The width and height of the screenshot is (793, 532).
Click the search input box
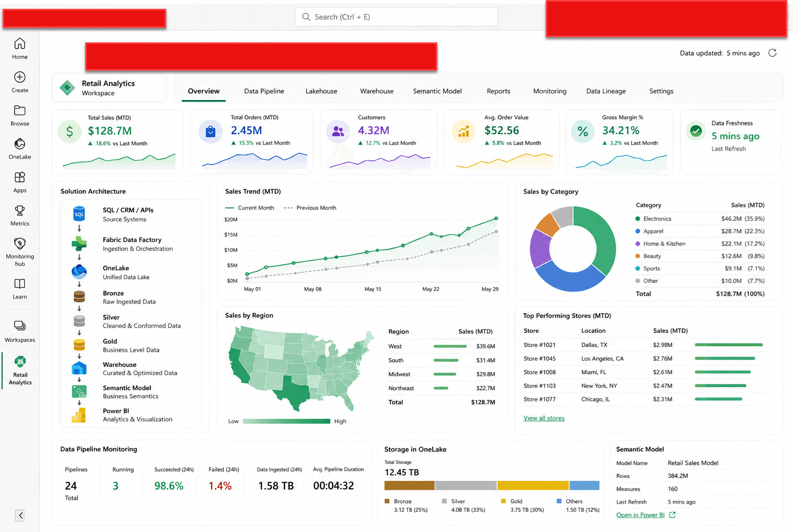[396, 17]
